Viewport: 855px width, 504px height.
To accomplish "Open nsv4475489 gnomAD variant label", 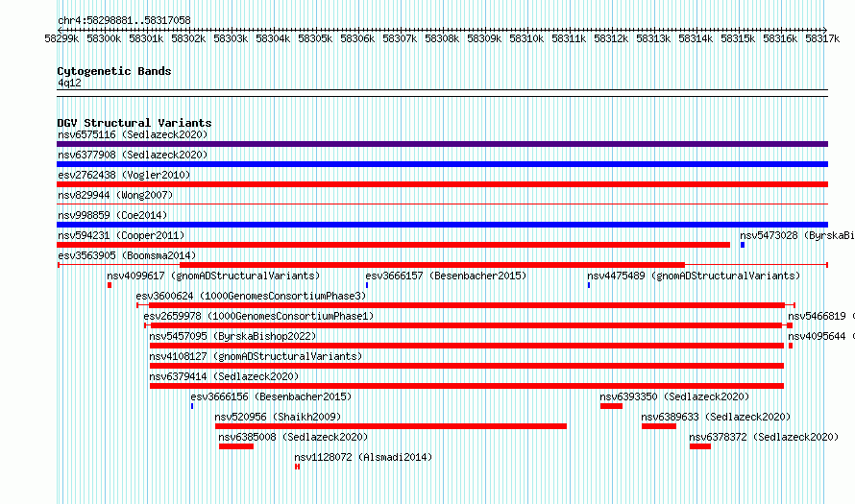I will (694, 276).
